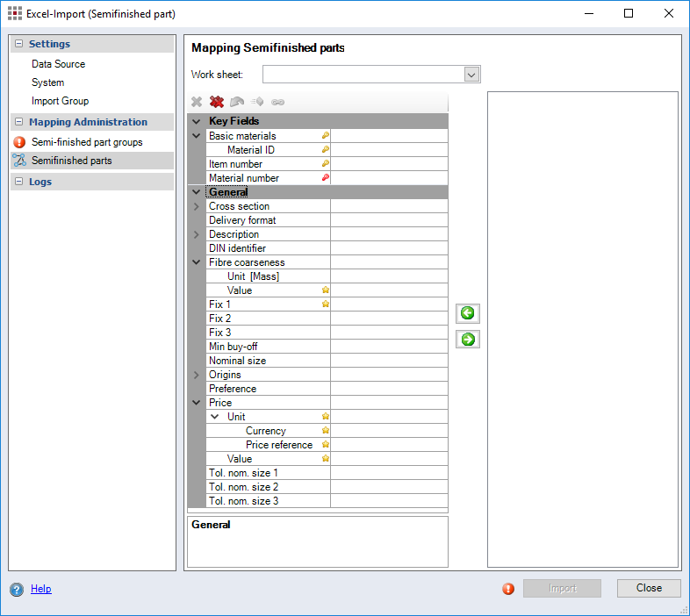Click the gray single-X remove mapping icon

[197, 102]
